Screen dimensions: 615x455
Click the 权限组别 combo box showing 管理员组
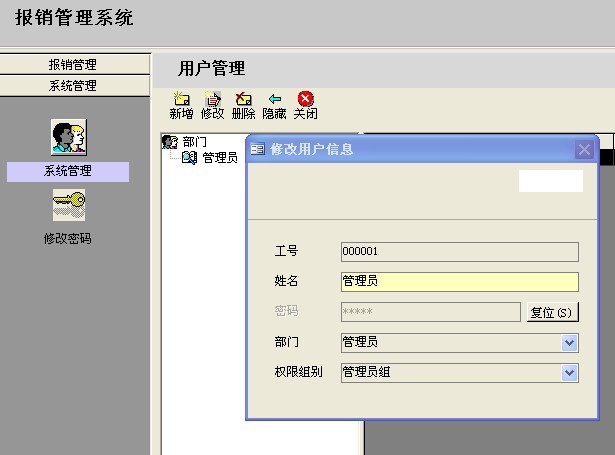pyautogui.click(x=460, y=373)
